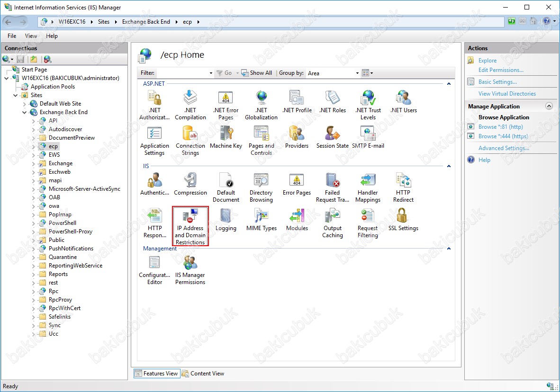The image size is (560, 392).
Task: Open .NET Error Pages feature
Action: tap(226, 105)
